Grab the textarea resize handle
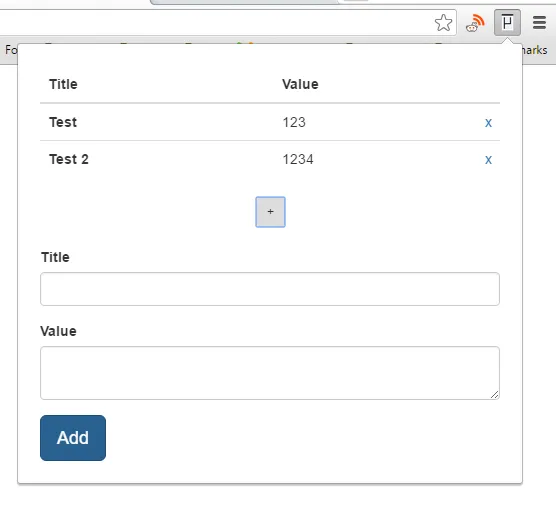The width and height of the screenshot is (556, 514). tap(495, 395)
